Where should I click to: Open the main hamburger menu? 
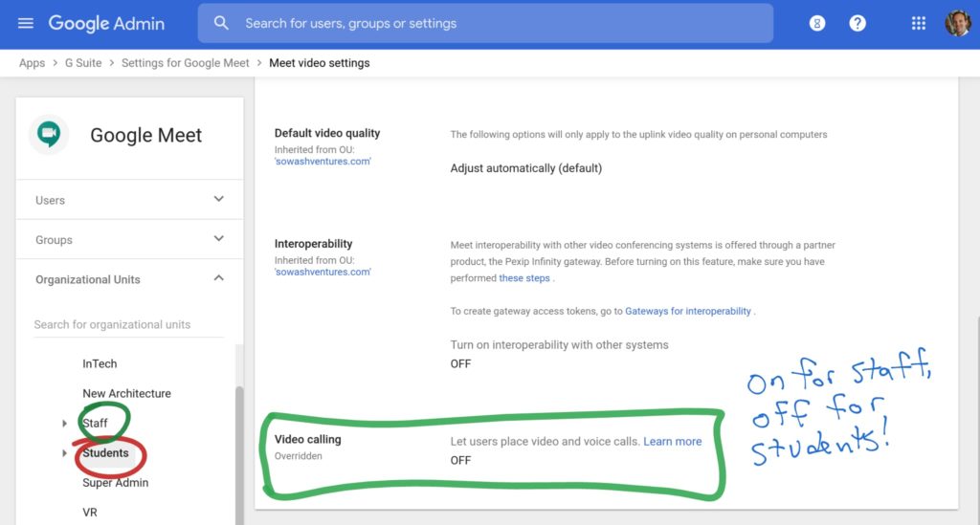[x=26, y=23]
